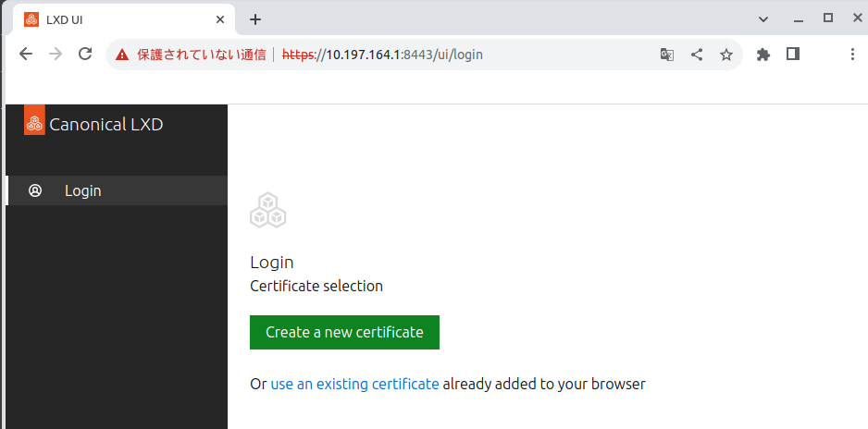
Task: Minimize the browser window
Action: pos(799,20)
